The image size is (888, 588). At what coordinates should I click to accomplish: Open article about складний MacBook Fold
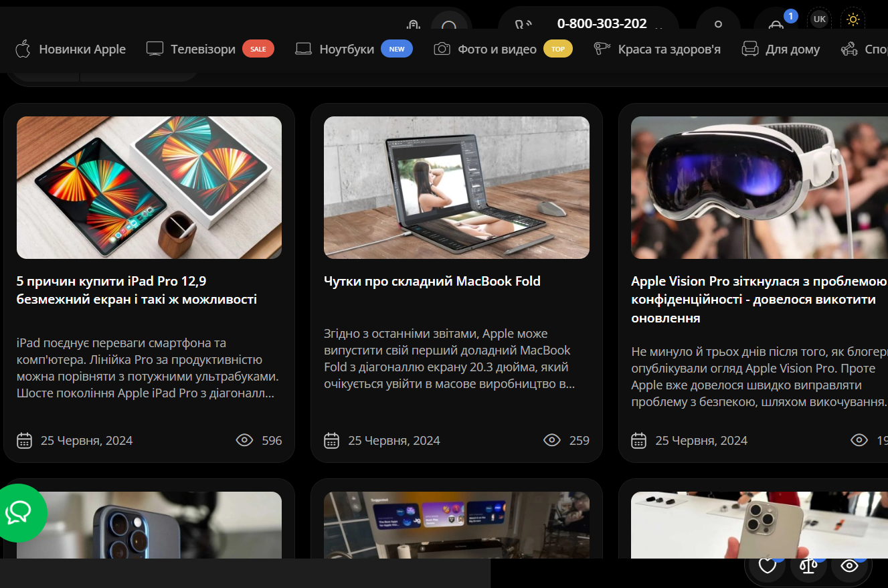point(432,282)
